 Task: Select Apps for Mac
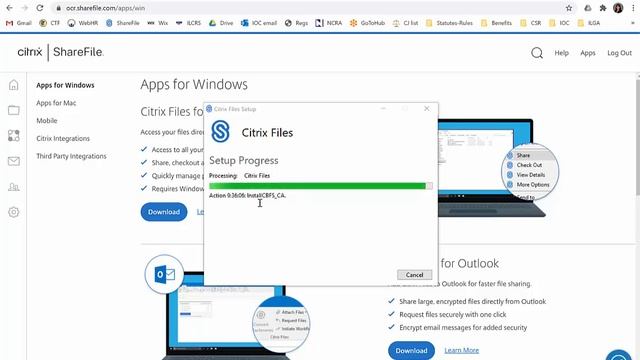(56, 103)
